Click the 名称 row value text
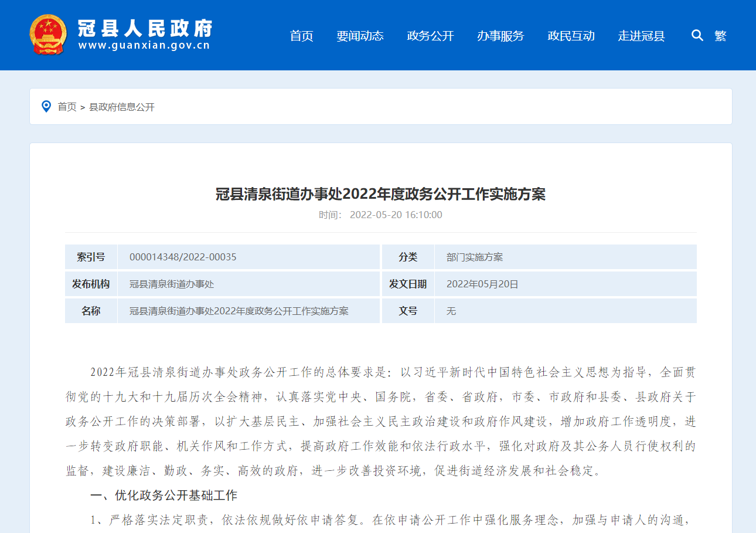Viewport: 756px width, 533px height. (239, 311)
